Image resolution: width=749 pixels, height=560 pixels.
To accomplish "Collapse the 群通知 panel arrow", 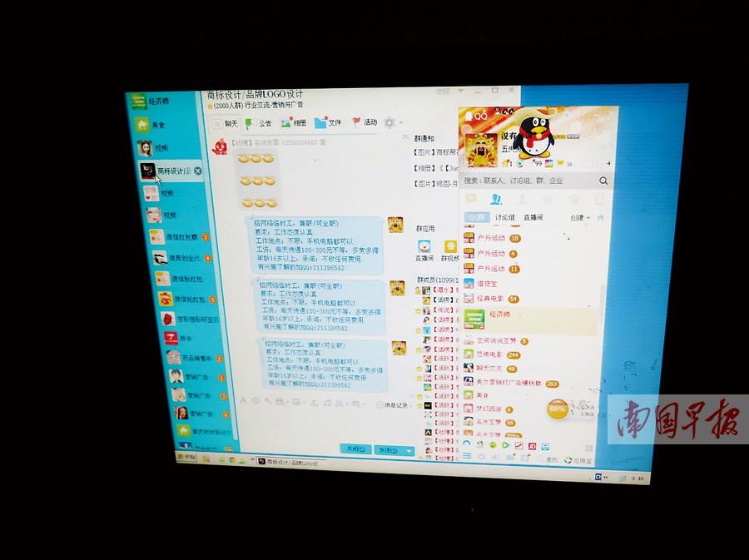I will point(405,137).
